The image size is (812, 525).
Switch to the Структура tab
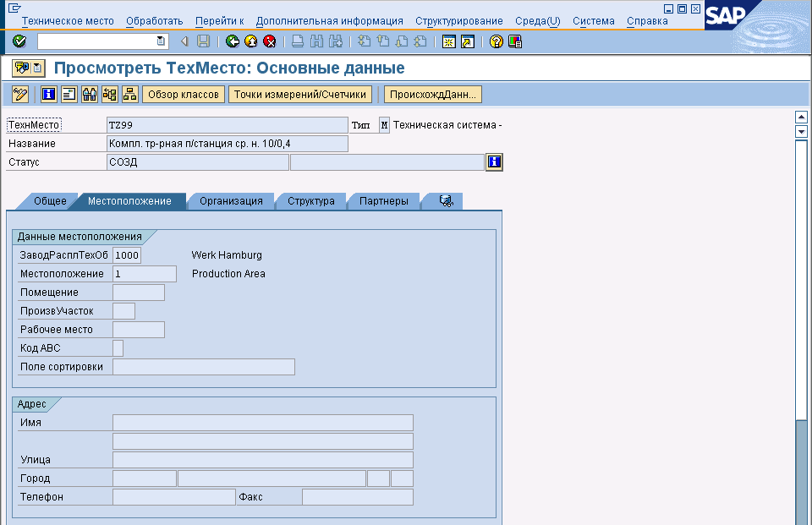pos(310,201)
